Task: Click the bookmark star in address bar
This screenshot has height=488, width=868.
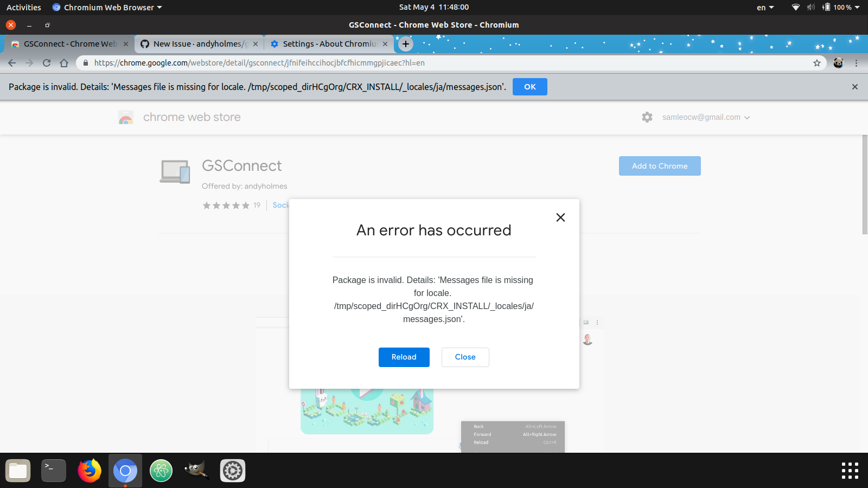Action: [x=816, y=63]
